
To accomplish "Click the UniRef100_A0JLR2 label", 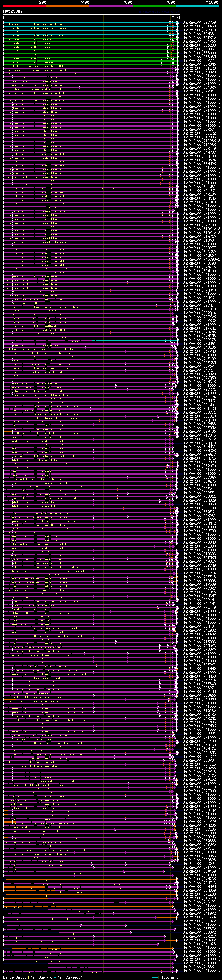I will (x=199, y=133).
